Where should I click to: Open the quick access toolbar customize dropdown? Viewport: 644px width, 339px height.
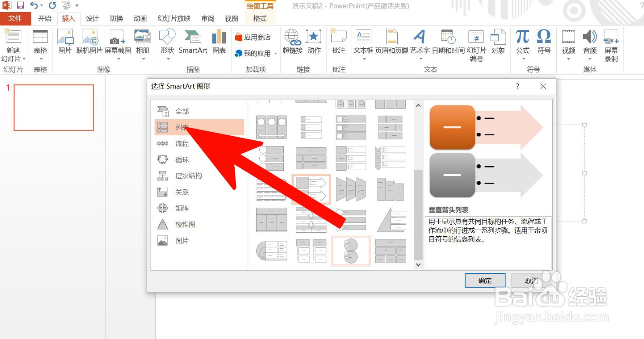(x=77, y=6)
